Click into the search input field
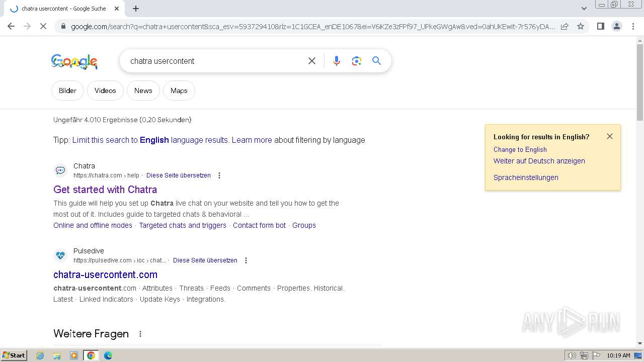This screenshot has width=644, height=362. (x=214, y=61)
